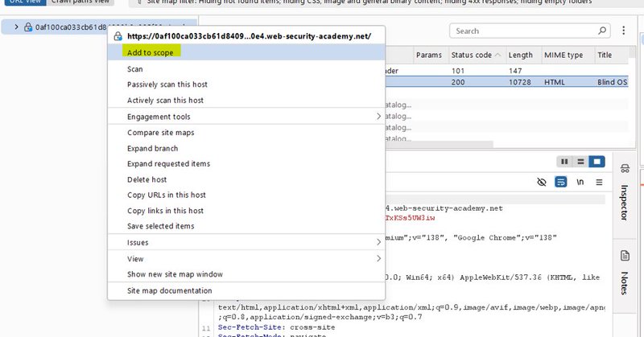Toggle the word wrap icon
644x337 pixels.
coord(560,182)
